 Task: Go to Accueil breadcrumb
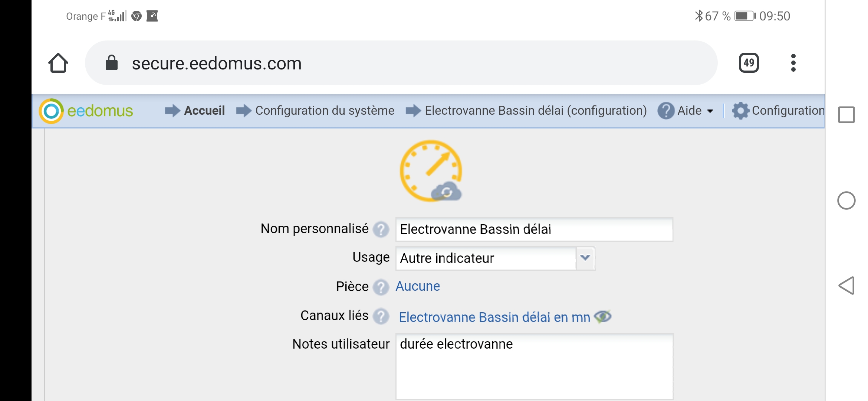pyautogui.click(x=204, y=111)
